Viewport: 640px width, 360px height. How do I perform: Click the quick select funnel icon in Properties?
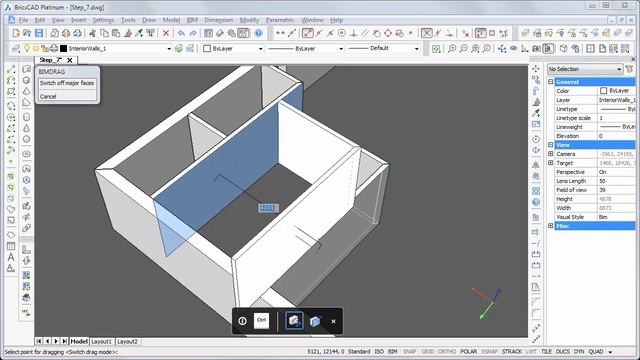coord(630,69)
